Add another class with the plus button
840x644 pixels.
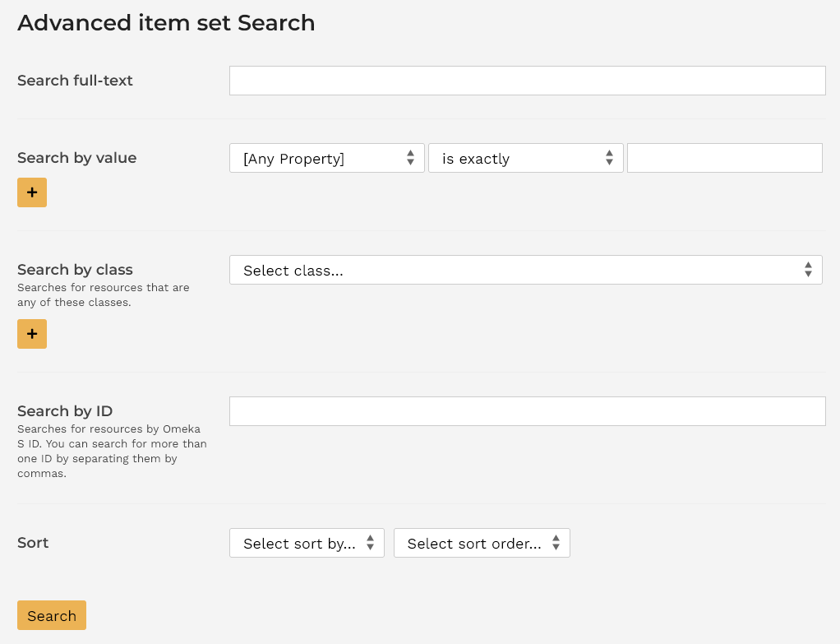[x=32, y=334]
